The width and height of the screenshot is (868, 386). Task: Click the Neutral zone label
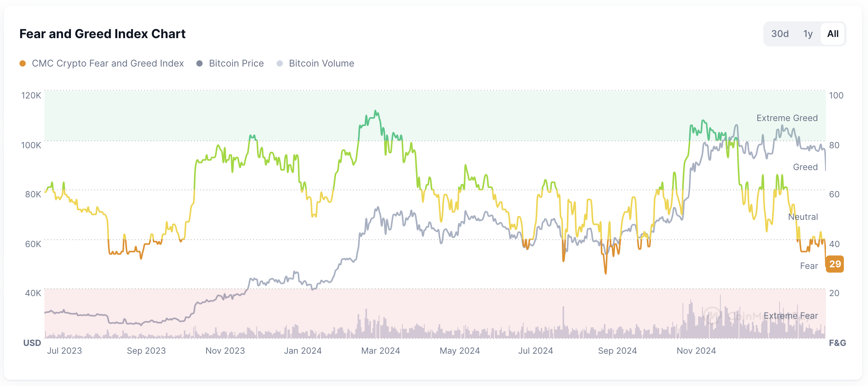803,217
